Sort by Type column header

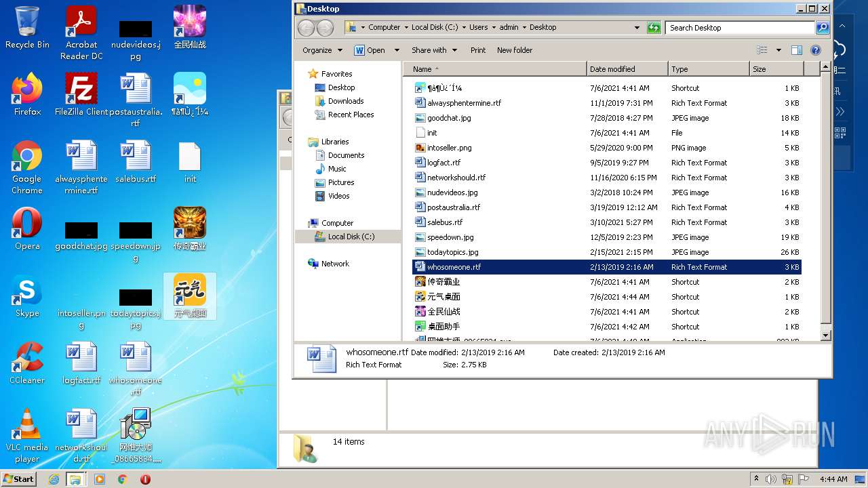tap(709, 69)
